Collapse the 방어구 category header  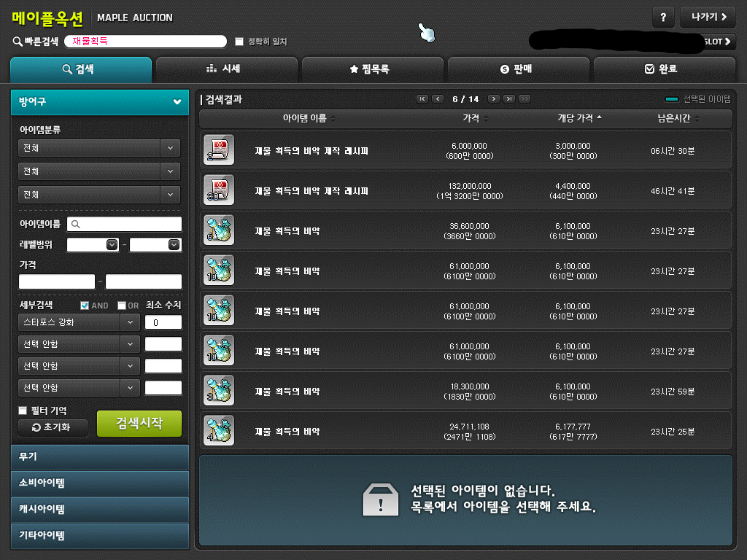click(99, 101)
